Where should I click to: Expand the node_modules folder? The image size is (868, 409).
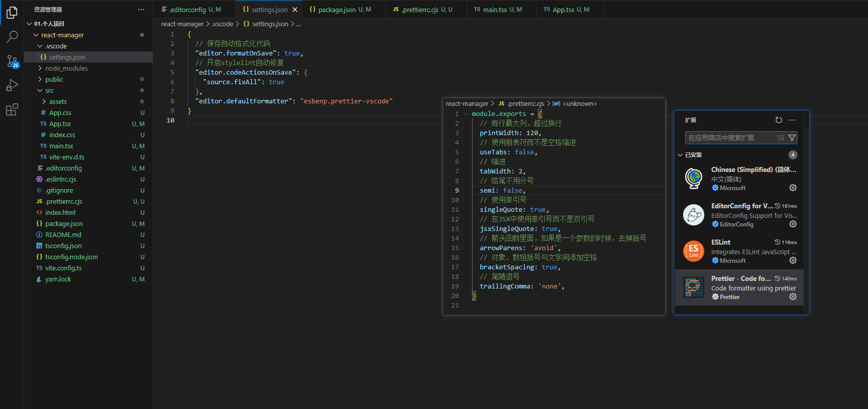pyautogui.click(x=40, y=68)
